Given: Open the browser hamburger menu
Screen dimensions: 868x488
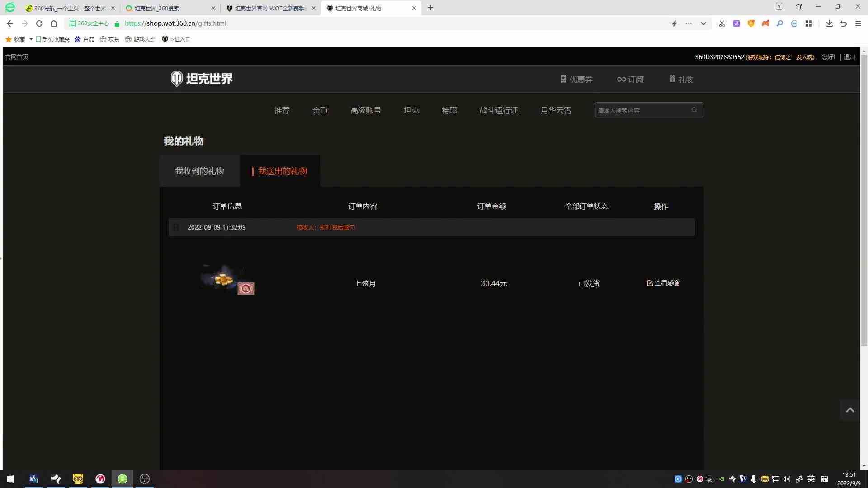Looking at the screenshot, I should pyautogui.click(x=858, y=23).
